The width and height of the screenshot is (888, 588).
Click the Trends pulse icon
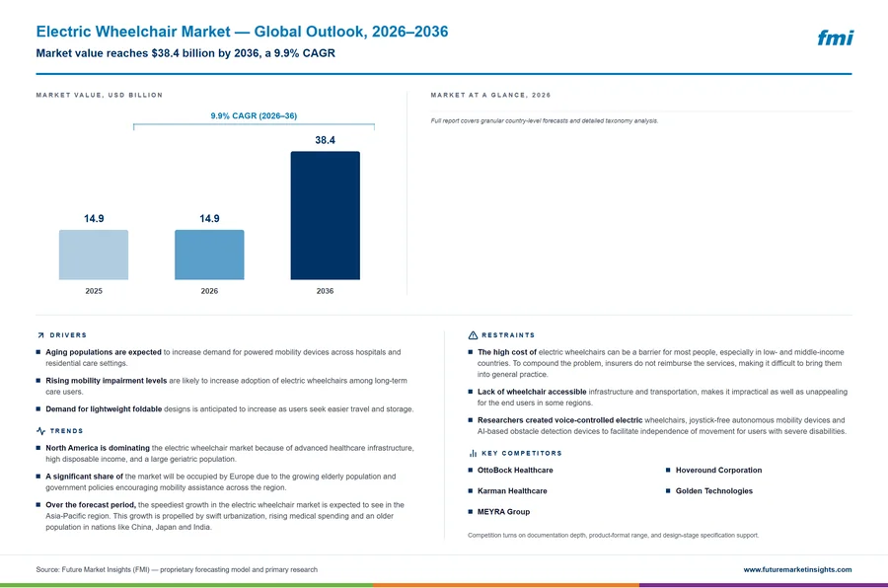pyautogui.click(x=40, y=431)
